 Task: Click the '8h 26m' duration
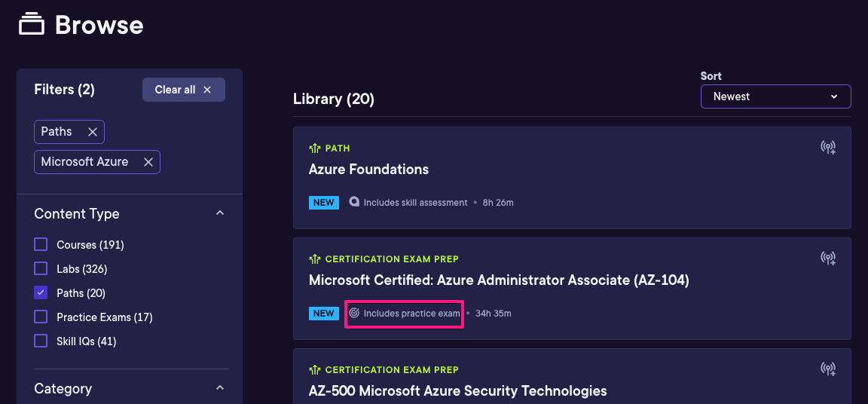(x=498, y=203)
